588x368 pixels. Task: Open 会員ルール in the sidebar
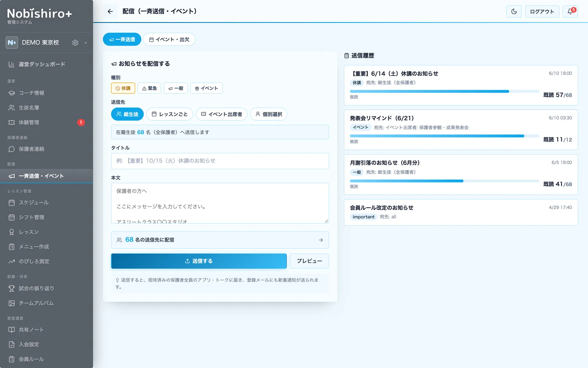tap(46, 359)
